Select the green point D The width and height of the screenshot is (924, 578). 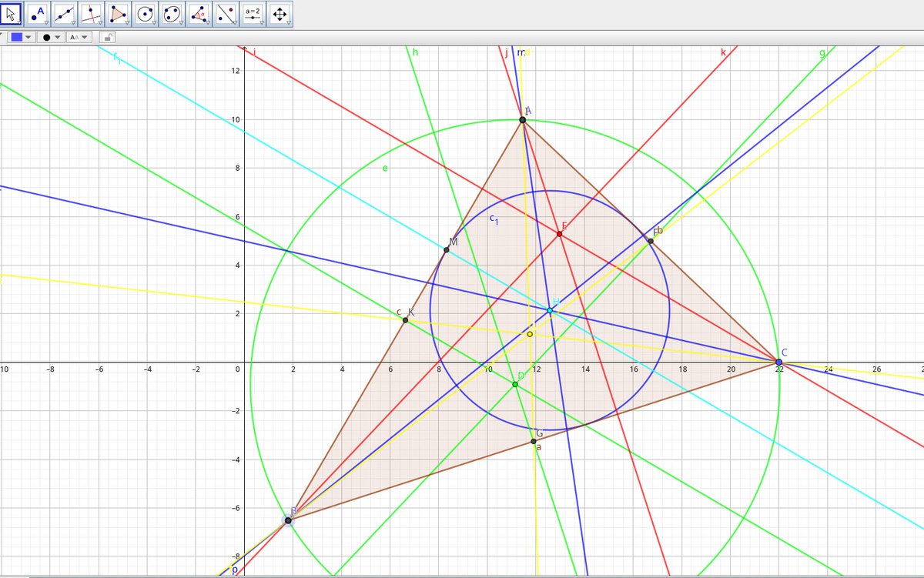(515, 384)
